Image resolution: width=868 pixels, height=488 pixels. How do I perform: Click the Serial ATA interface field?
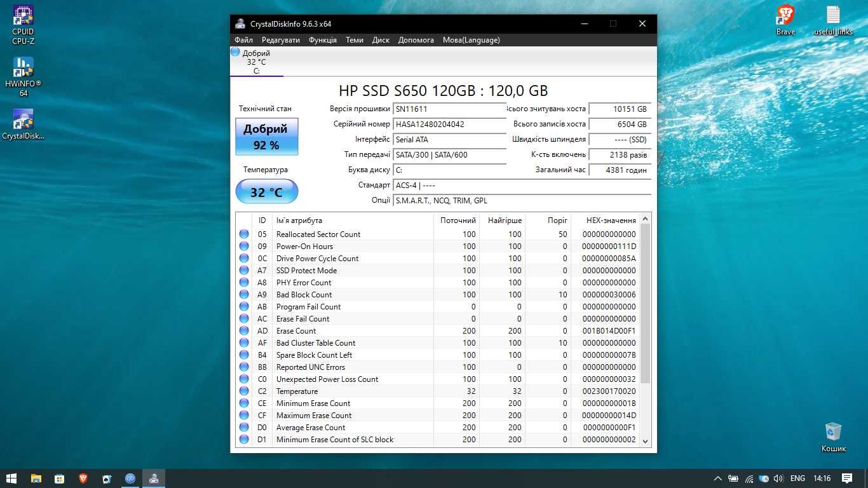(449, 139)
